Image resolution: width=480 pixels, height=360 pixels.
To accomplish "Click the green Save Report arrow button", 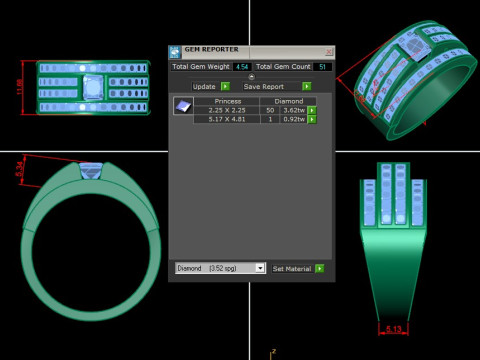I will [306, 86].
